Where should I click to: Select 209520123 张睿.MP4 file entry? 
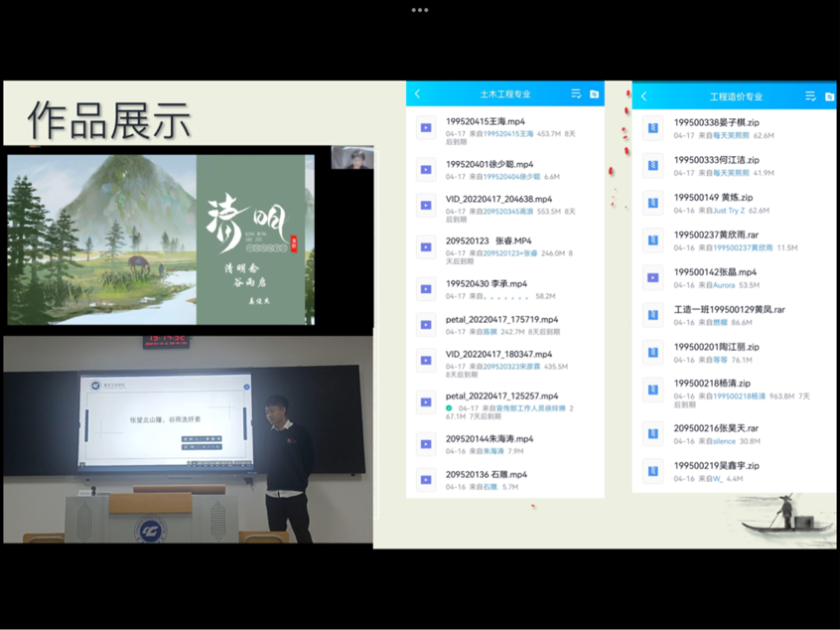(x=489, y=240)
